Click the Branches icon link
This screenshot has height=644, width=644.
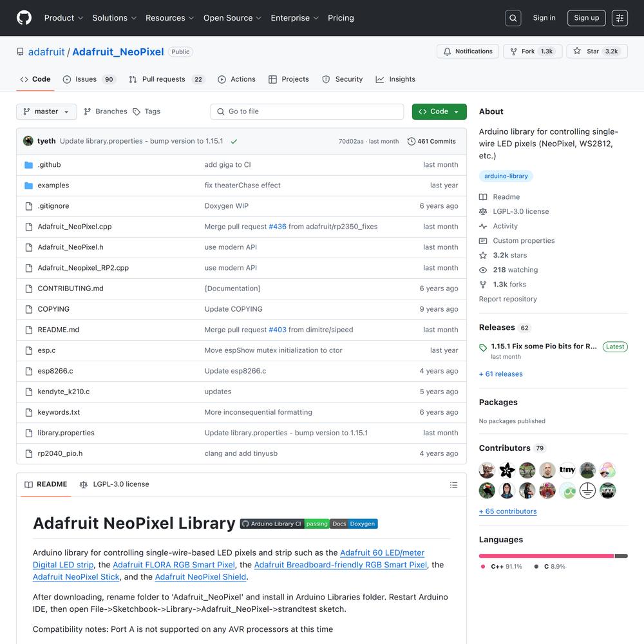pyautogui.click(x=106, y=111)
